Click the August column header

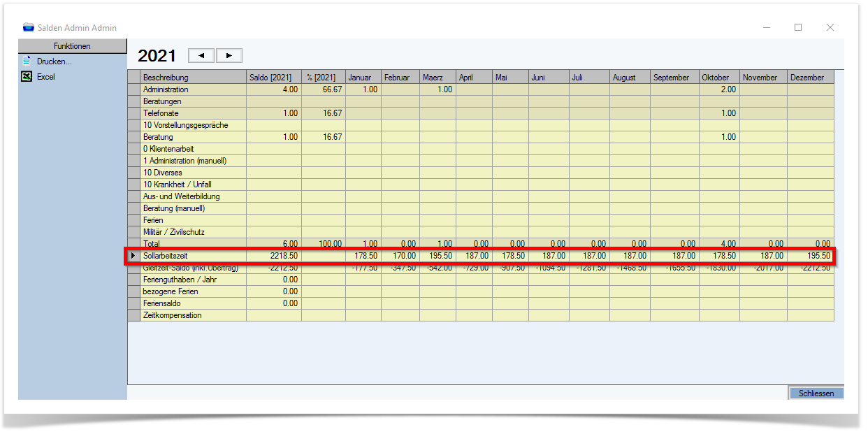click(630, 78)
